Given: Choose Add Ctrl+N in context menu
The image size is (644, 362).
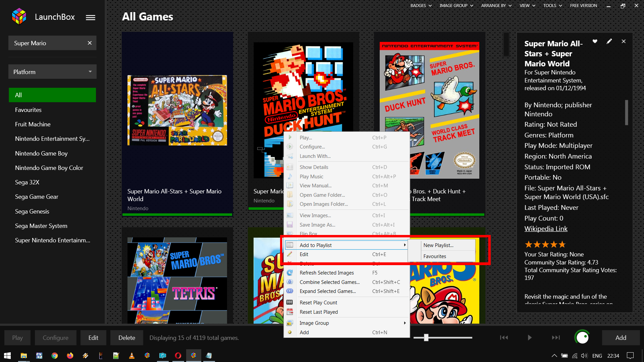Looking at the screenshot, I should click(x=346, y=332).
